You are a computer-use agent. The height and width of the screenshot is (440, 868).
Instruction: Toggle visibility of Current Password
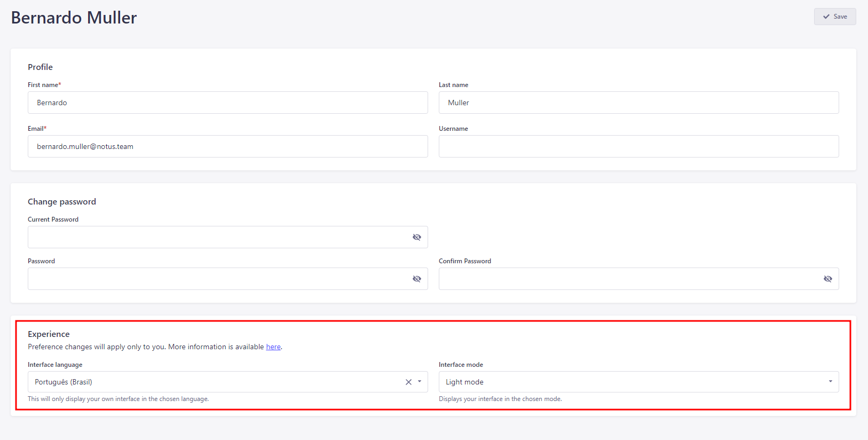[x=417, y=237]
